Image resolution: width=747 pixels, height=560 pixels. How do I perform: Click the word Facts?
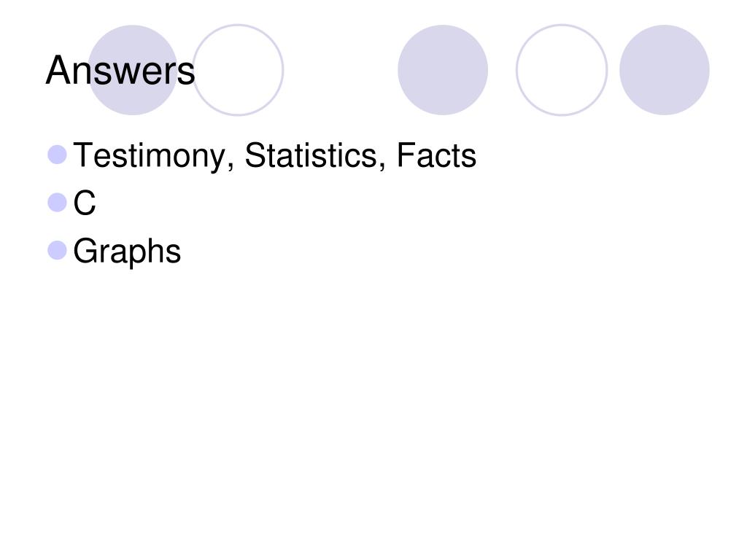tap(436, 155)
